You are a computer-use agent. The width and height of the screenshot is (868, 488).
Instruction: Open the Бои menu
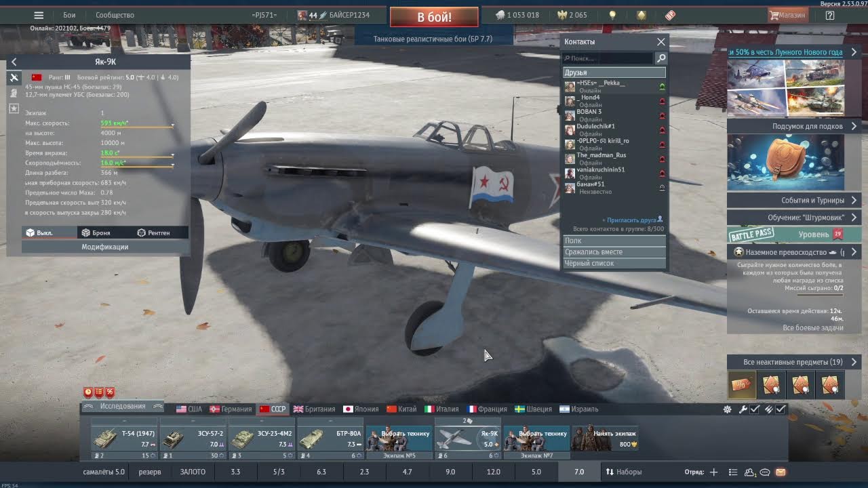[x=69, y=15]
